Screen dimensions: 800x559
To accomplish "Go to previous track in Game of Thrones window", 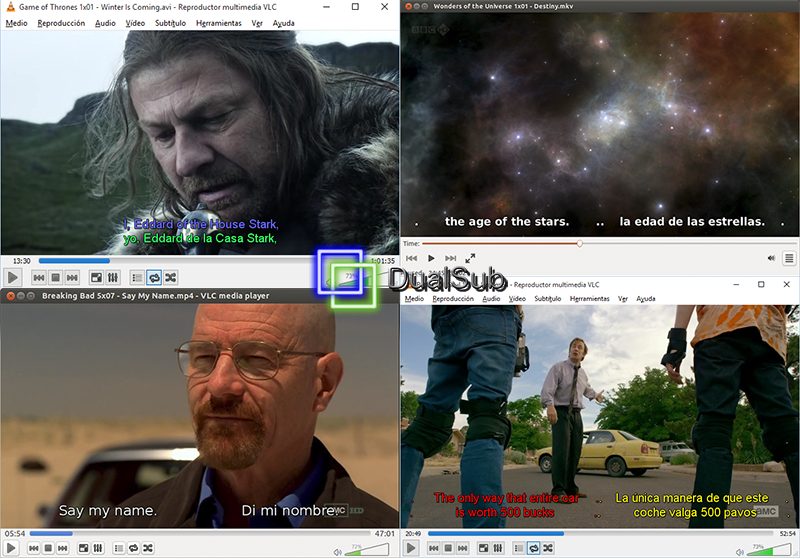I will [39, 277].
